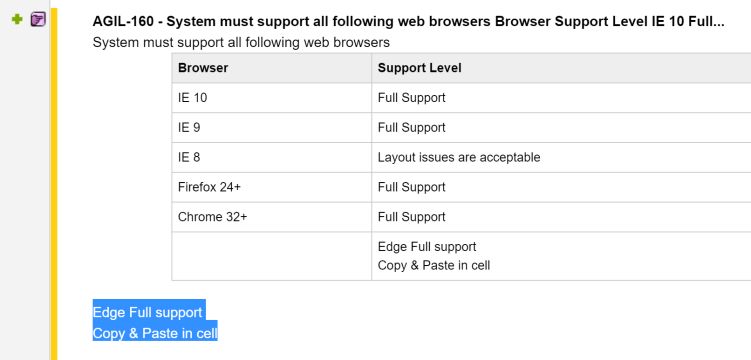Click the Layout issues are acceptable cell

561,158
